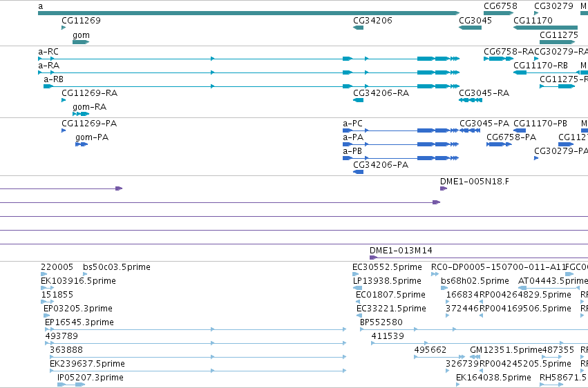The width and height of the screenshot is (588, 388).
Task: Click EST 411539
Action: coord(480,343)
